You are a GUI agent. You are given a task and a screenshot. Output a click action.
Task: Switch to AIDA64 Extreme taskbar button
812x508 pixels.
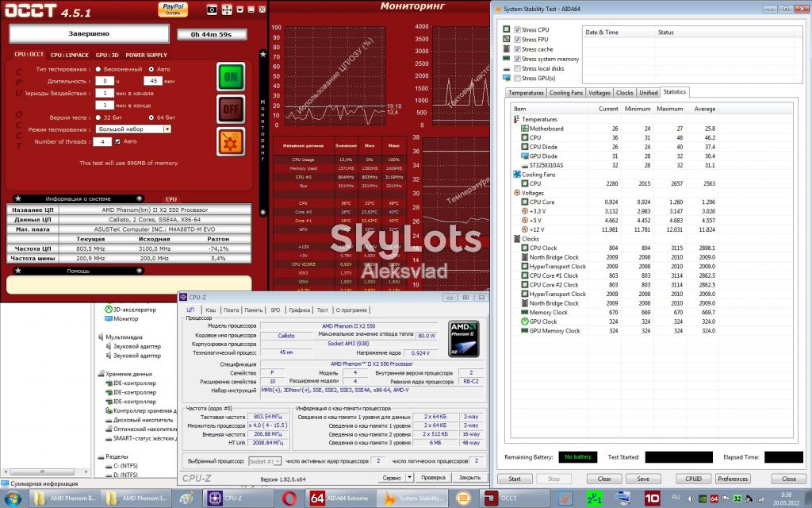(x=339, y=498)
